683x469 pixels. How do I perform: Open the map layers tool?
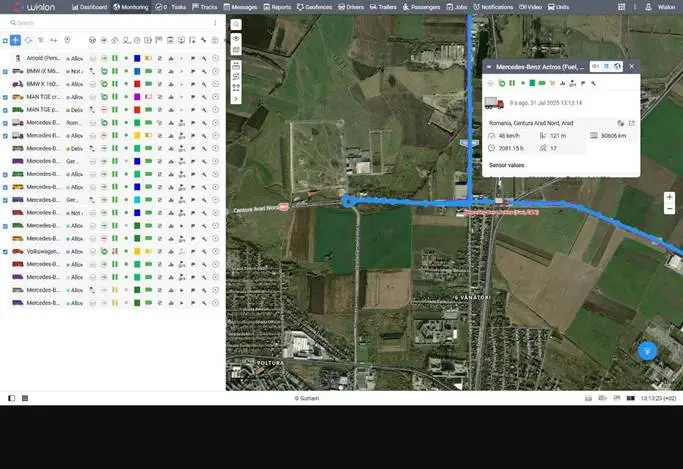click(x=236, y=50)
